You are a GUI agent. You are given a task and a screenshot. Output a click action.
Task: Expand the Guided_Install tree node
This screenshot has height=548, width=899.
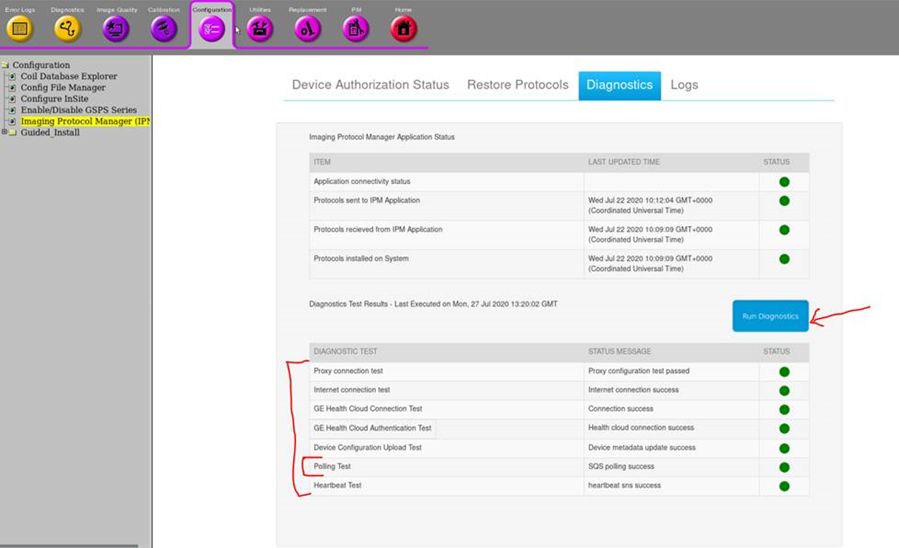[4, 132]
